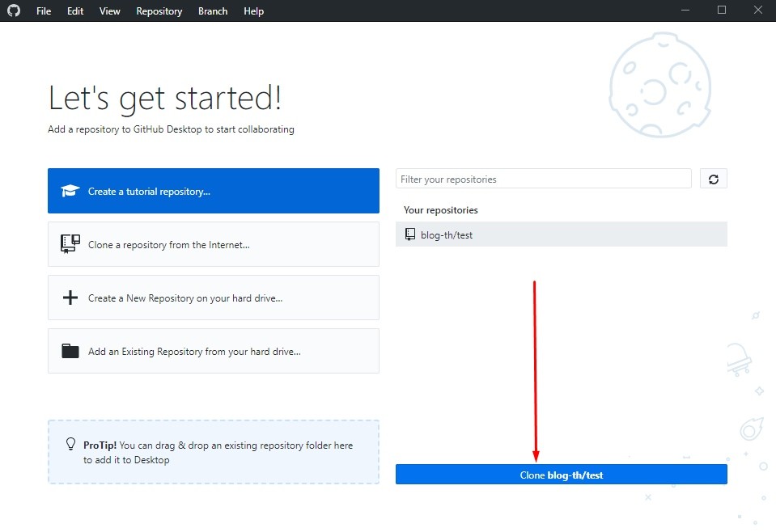
Task: Click the Your repositories heading
Action: coord(440,210)
